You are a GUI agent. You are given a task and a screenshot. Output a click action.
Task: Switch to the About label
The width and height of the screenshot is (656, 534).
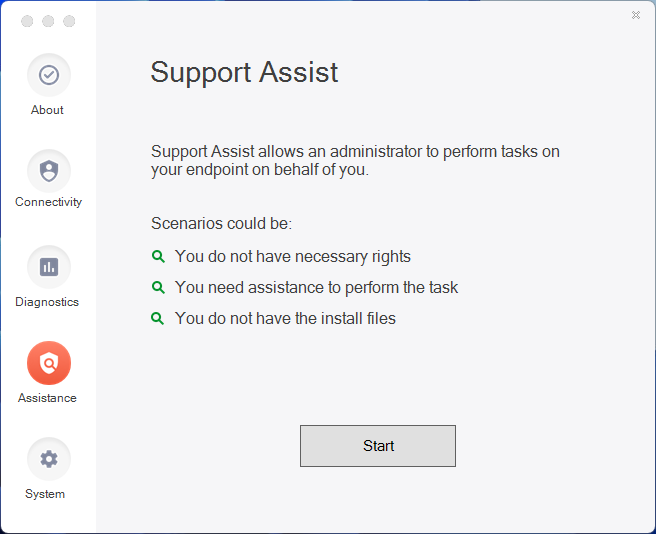click(47, 110)
